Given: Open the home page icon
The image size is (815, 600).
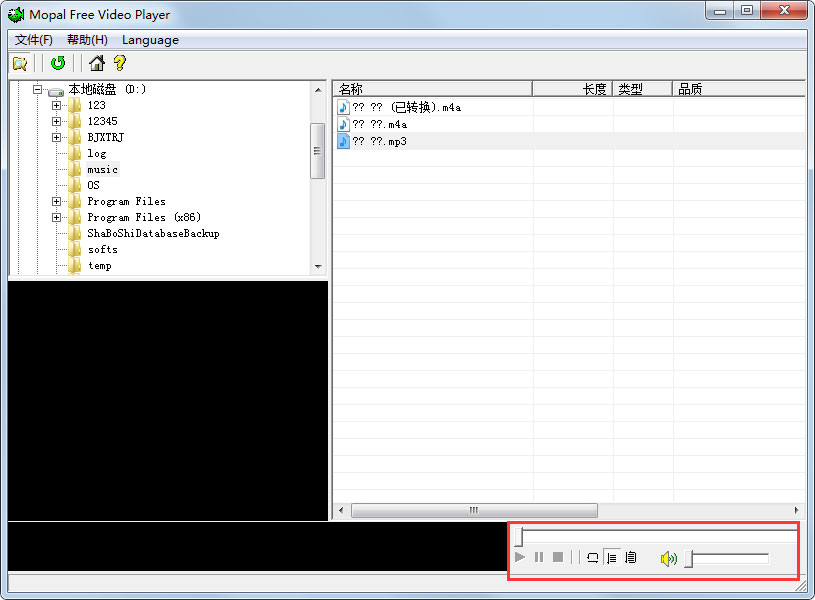Looking at the screenshot, I should (x=97, y=63).
